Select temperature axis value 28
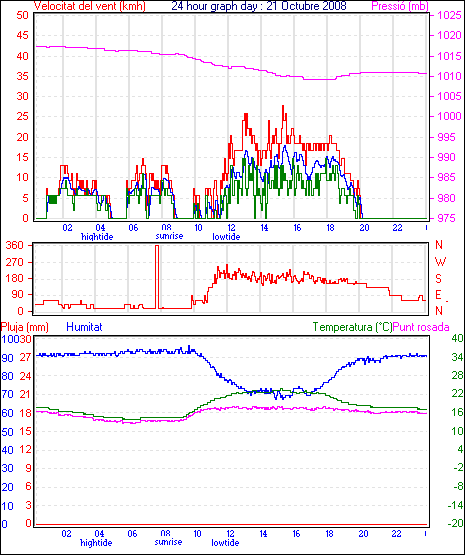Screen dimensions: 465x556 pyautogui.click(x=457, y=376)
